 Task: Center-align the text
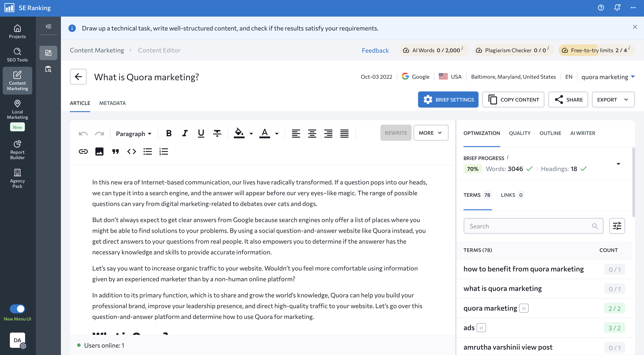point(312,133)
